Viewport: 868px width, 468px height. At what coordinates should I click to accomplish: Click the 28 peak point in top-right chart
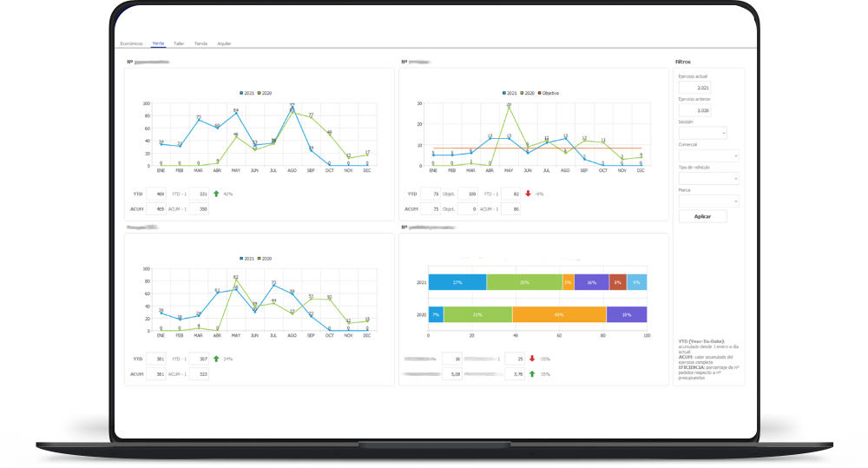509,107
